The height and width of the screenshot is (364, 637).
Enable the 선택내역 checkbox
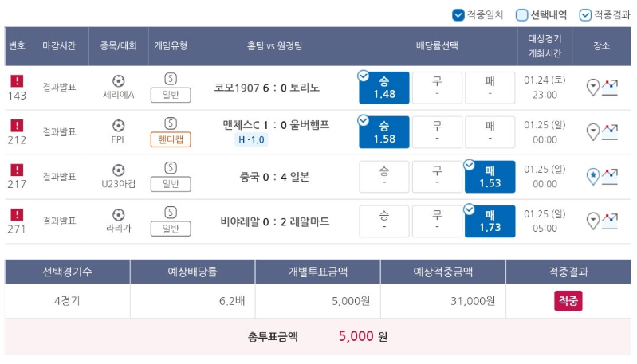pos(521,15)
